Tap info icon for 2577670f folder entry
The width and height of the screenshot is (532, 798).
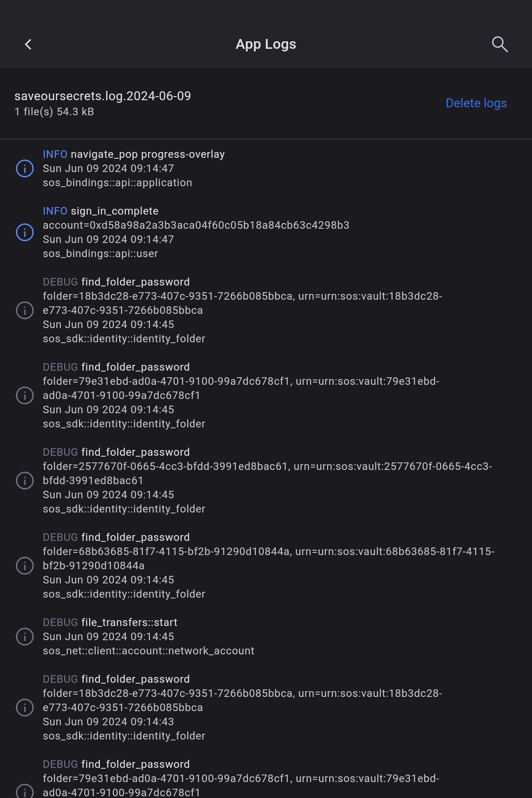click(25, 481)
